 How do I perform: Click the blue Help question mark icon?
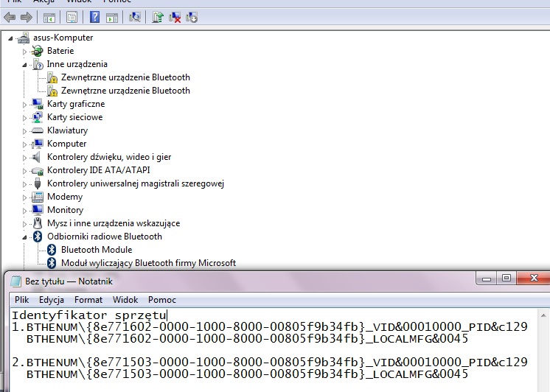[94, 17]
